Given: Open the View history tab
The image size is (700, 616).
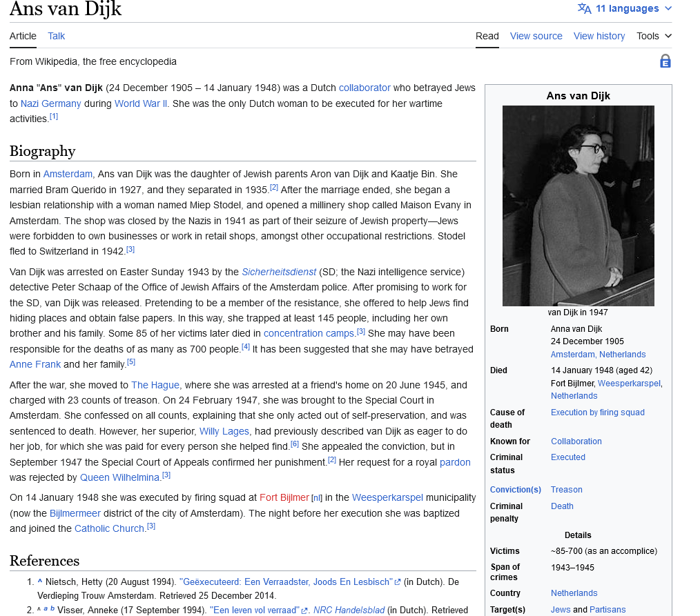Looking at the screenshot, I should click(599, 36).
